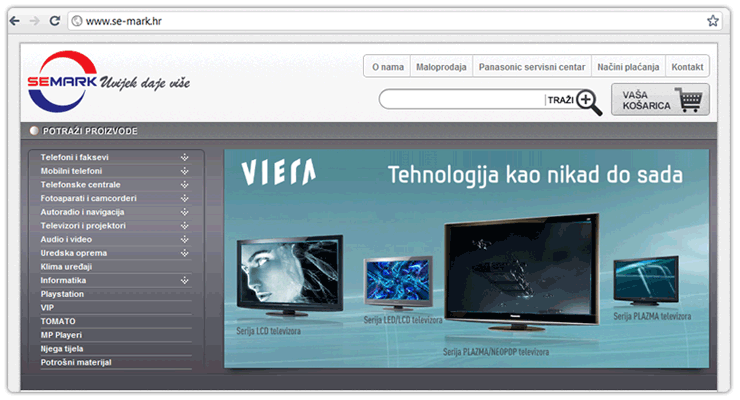Click the magnifying glass search icon
The width and height of the screenshot is (740, 400).
click(589, 102)
